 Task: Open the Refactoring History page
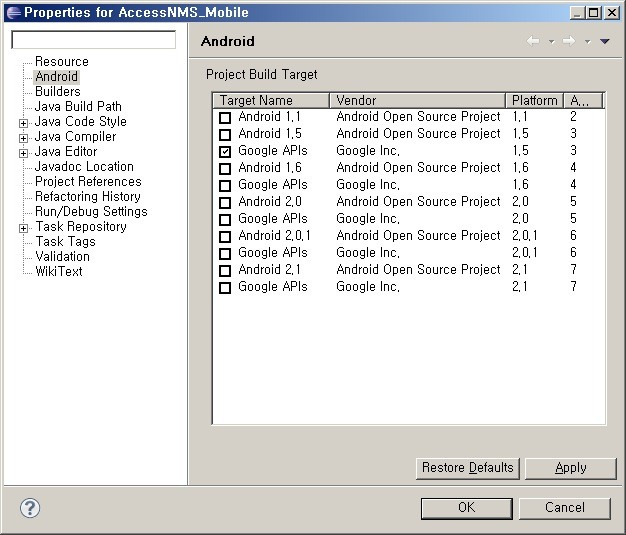coord(87,196)
